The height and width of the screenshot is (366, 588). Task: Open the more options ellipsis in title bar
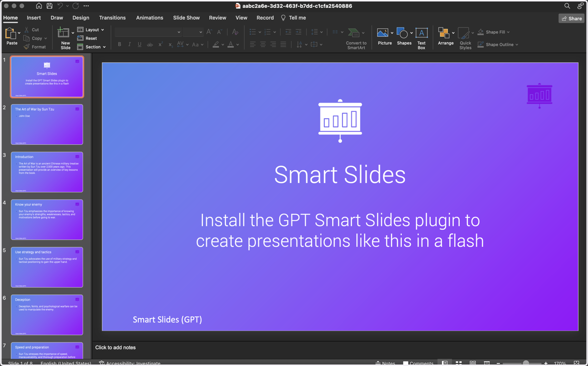(x=86, y=6)
